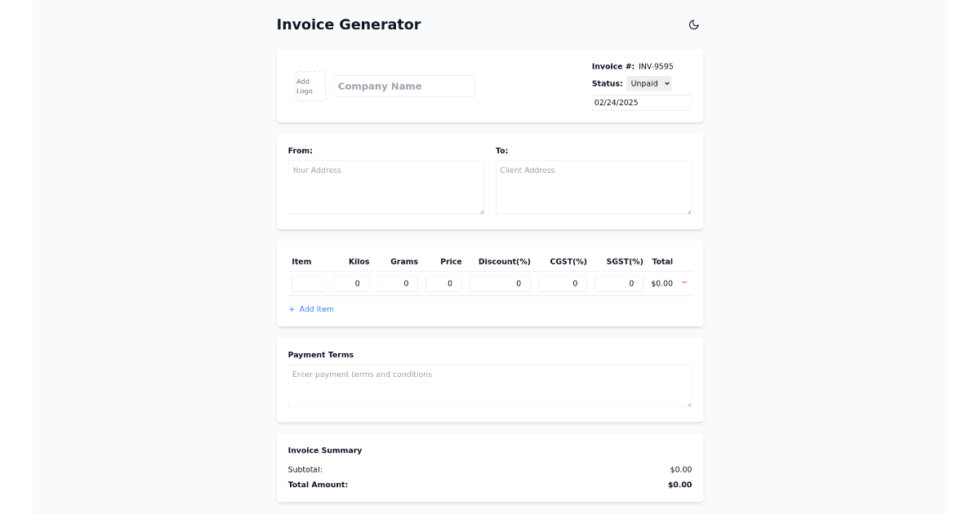The height and width of the screenshot is (514, 980).
Task: Click the Client Address text area
Action: click(594, 187)
